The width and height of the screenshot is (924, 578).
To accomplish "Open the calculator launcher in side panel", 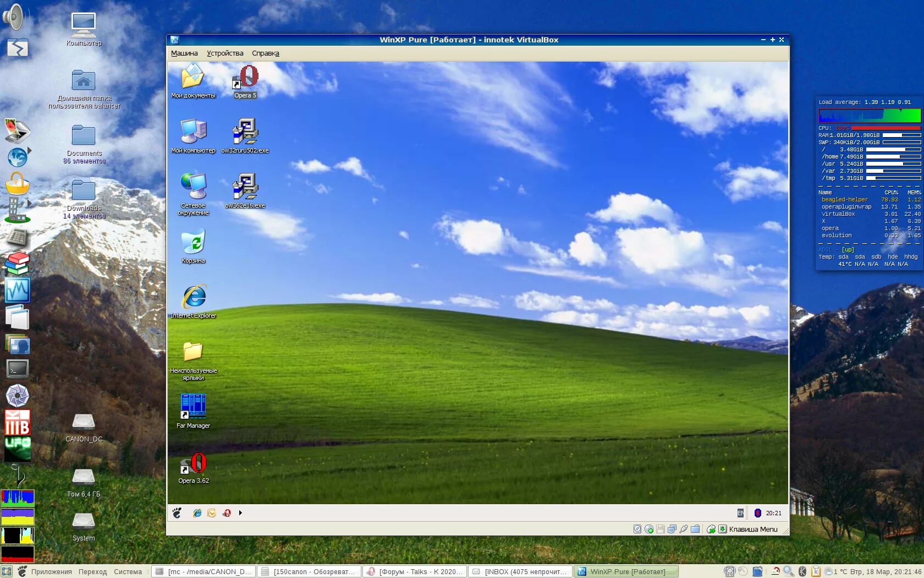I will [x=17, y=237].
